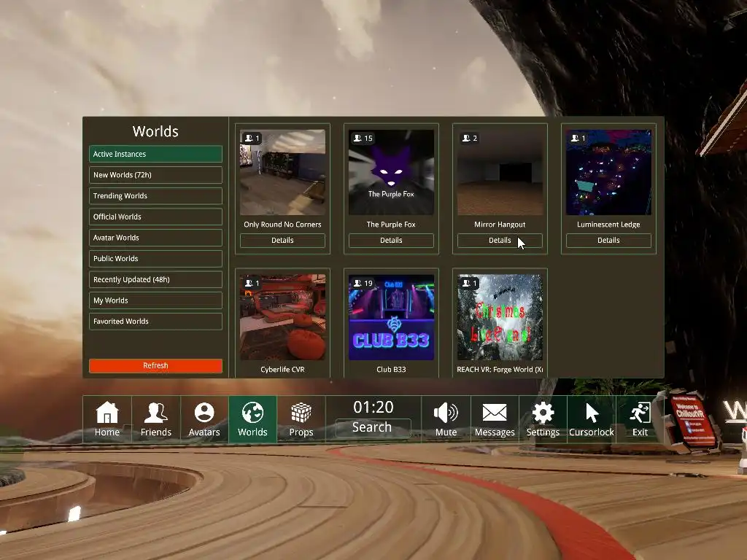Open Details for The Purple Fox
The width and height of the screenshot is (747, 560).
391,241
